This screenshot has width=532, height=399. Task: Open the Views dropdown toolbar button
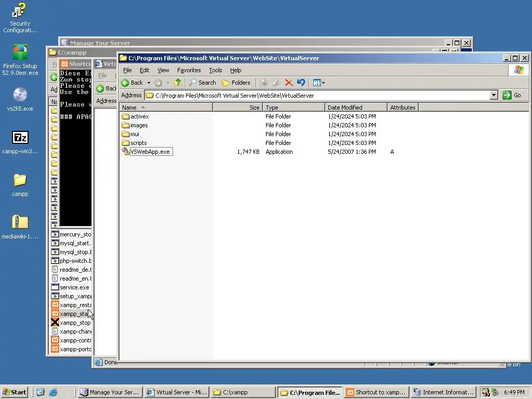319,83
